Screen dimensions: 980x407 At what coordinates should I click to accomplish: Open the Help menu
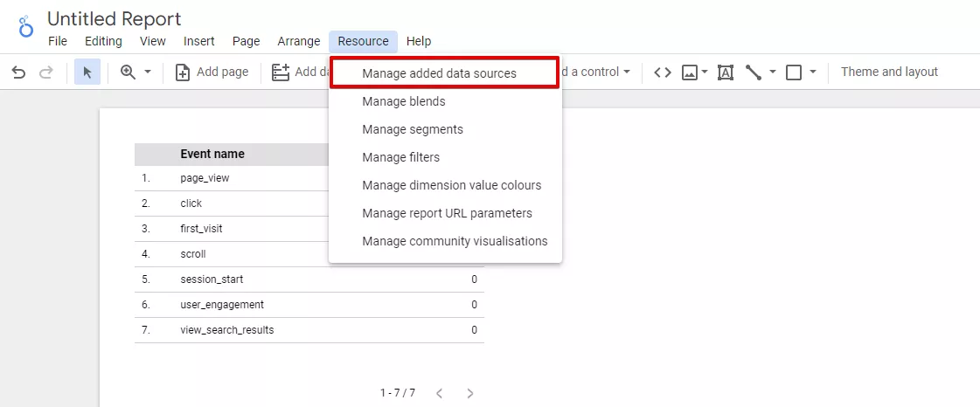coord(419,41)
